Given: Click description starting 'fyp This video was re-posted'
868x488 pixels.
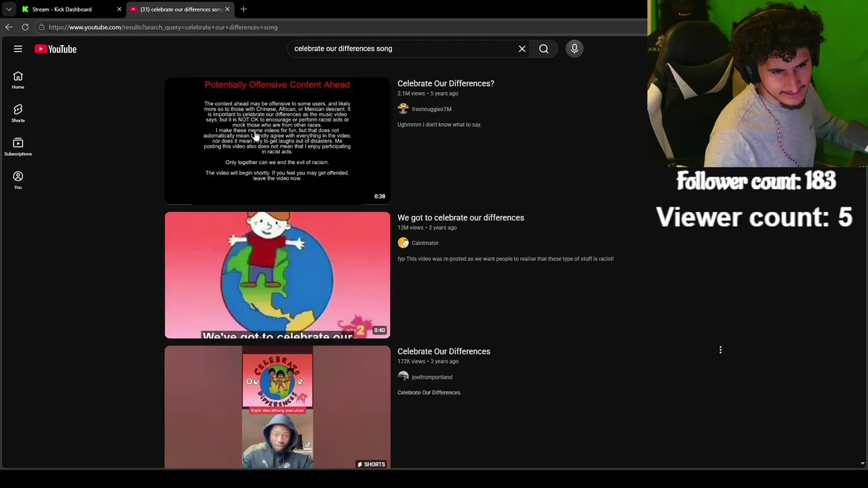Looking at the screenshot, I should click(x=505, y=259).
